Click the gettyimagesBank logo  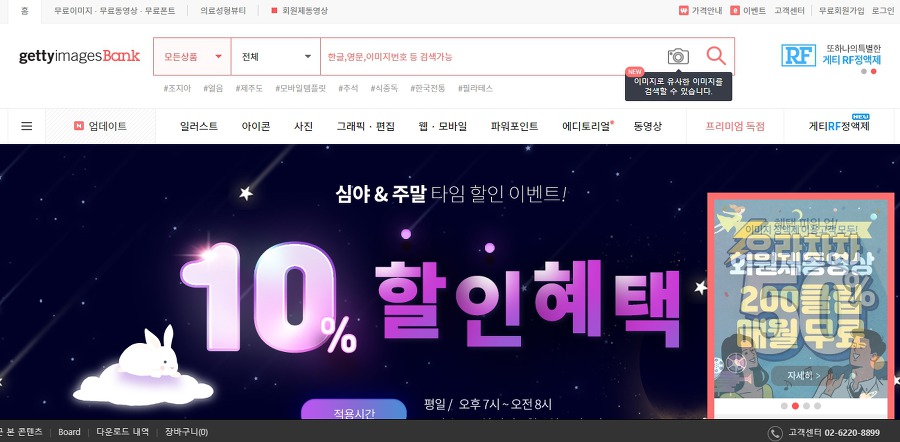click(x=79, y=56)
